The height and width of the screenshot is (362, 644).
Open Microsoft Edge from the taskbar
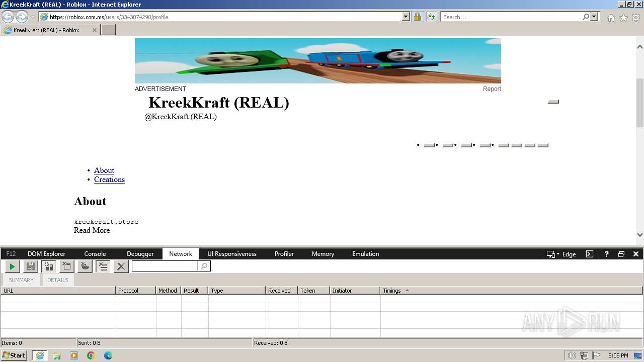click(x=108, y=355)
